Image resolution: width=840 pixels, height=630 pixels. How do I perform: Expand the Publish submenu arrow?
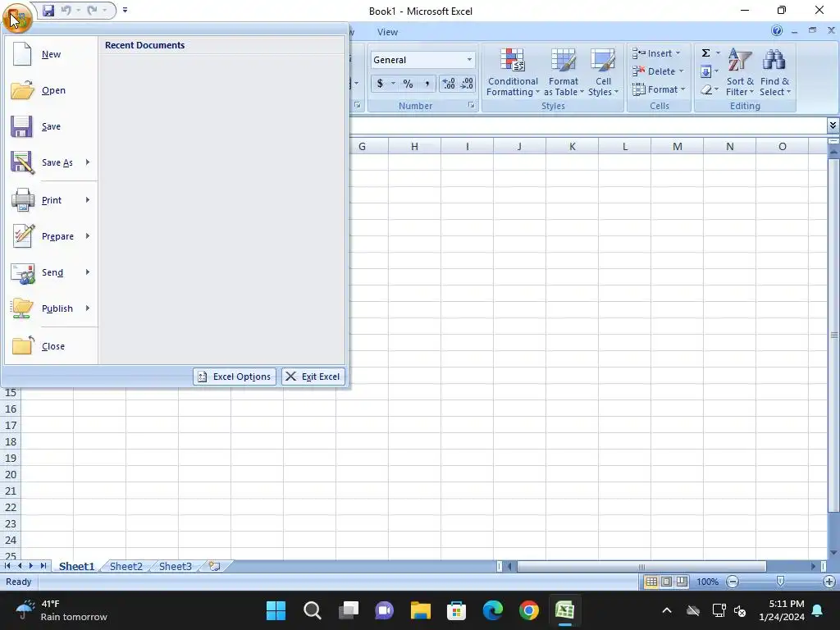click(88, 308)
